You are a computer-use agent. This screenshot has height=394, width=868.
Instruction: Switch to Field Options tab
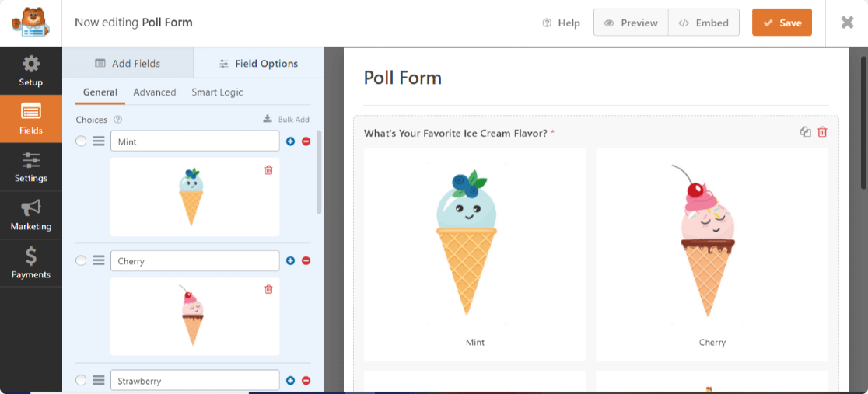[x=258, y=63]
